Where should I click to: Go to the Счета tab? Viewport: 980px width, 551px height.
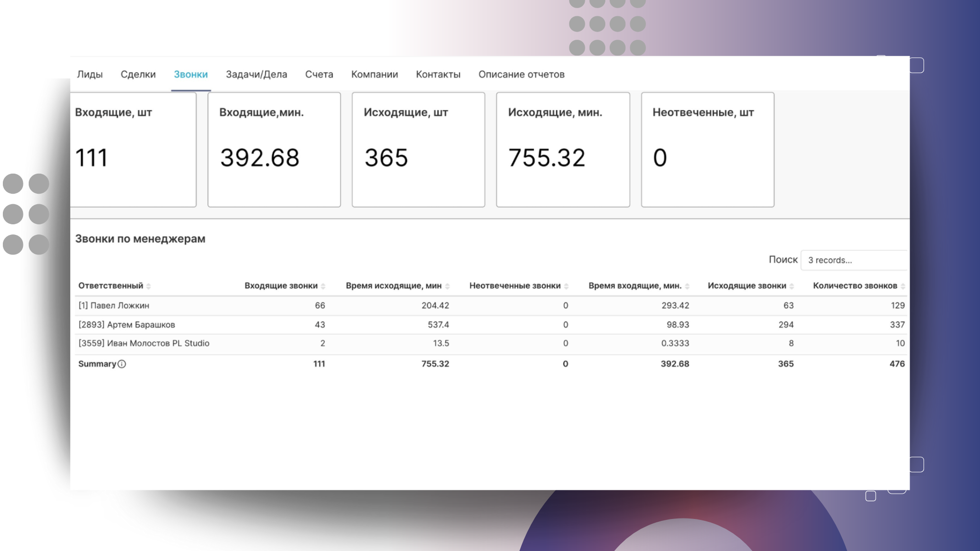click(319, 75)
